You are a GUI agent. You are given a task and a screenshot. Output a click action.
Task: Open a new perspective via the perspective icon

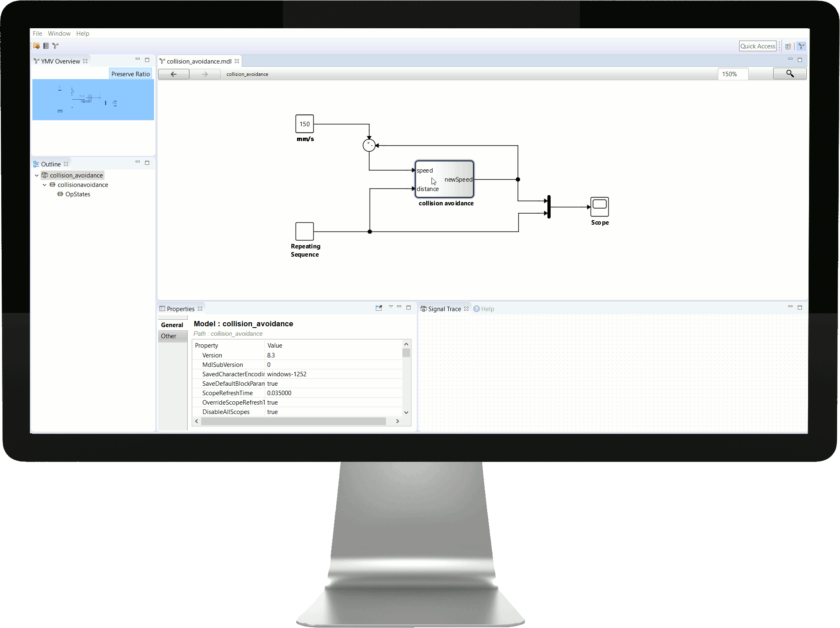pyautogui.click(x=788, y=46)
